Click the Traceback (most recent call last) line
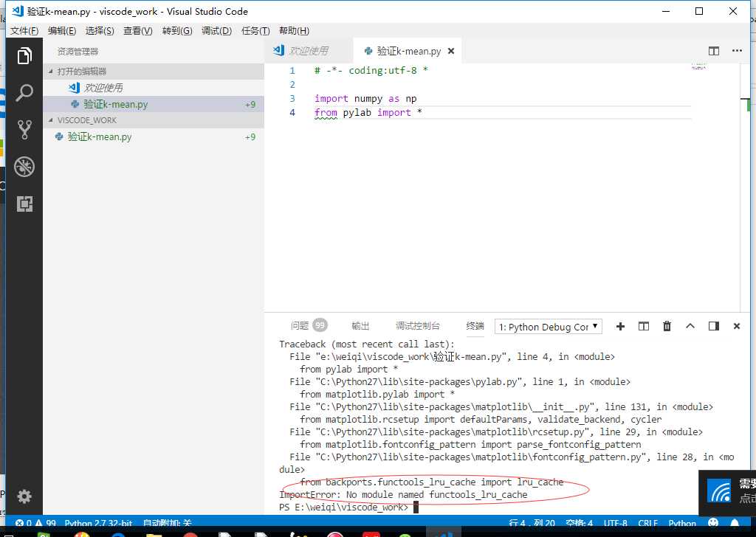 (x=367, y=344)
